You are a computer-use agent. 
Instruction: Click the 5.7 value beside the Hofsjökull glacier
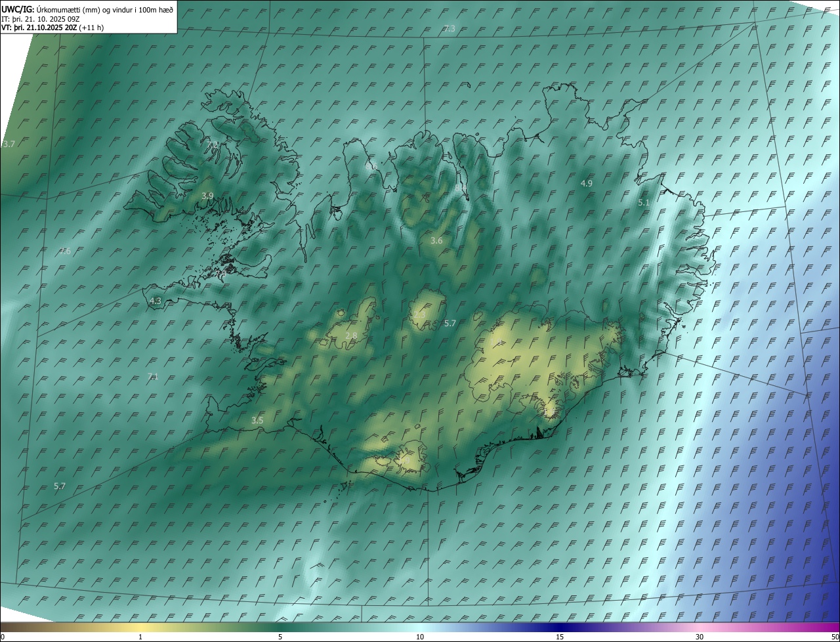450,323
